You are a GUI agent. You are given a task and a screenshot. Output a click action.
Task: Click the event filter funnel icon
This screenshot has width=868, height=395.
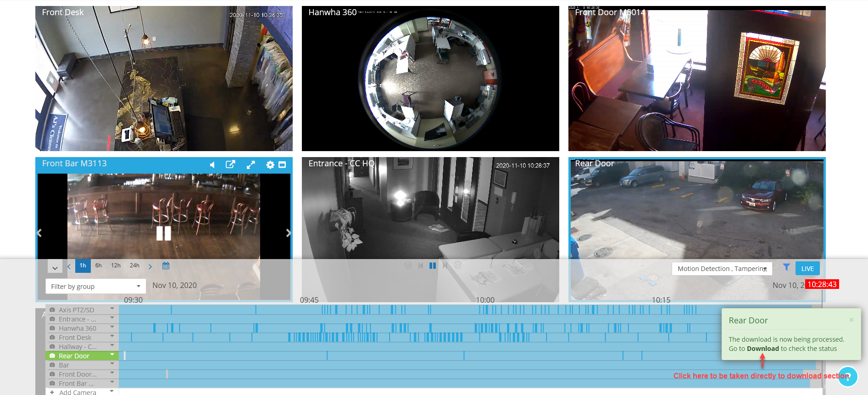(x=786, y=267)
